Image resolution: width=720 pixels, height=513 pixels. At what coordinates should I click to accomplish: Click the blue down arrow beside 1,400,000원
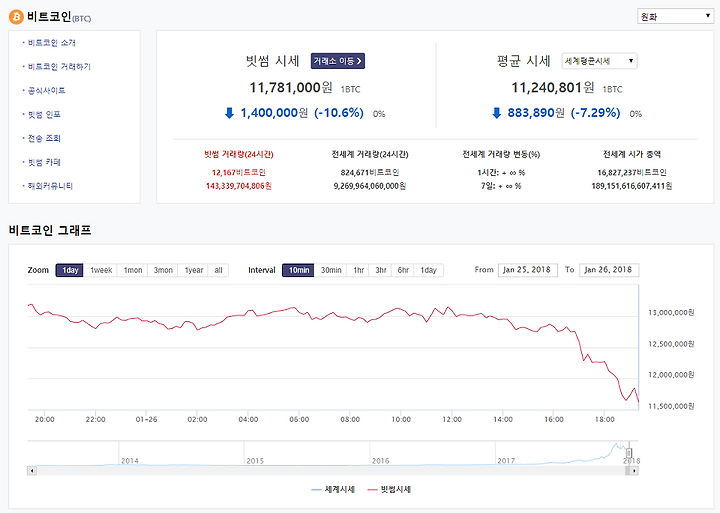[x=229, y=113]
